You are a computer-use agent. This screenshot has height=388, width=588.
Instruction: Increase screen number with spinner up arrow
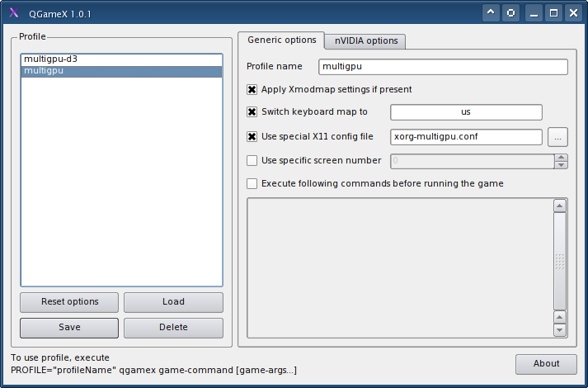click(561, 158)
